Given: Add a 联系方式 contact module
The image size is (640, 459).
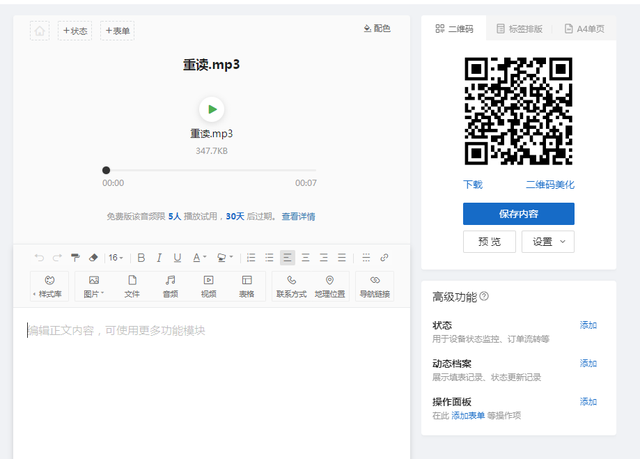Looking at the screenshot, I should tap(291, 286).
